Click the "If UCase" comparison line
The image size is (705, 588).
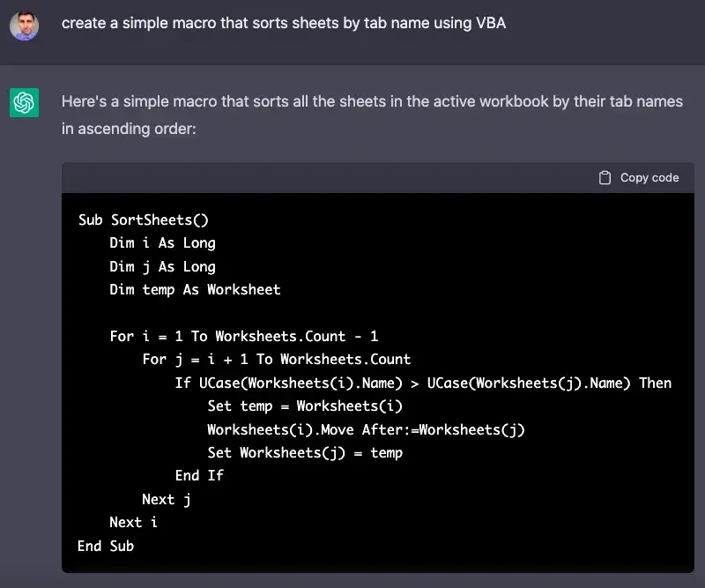(422, 383)
